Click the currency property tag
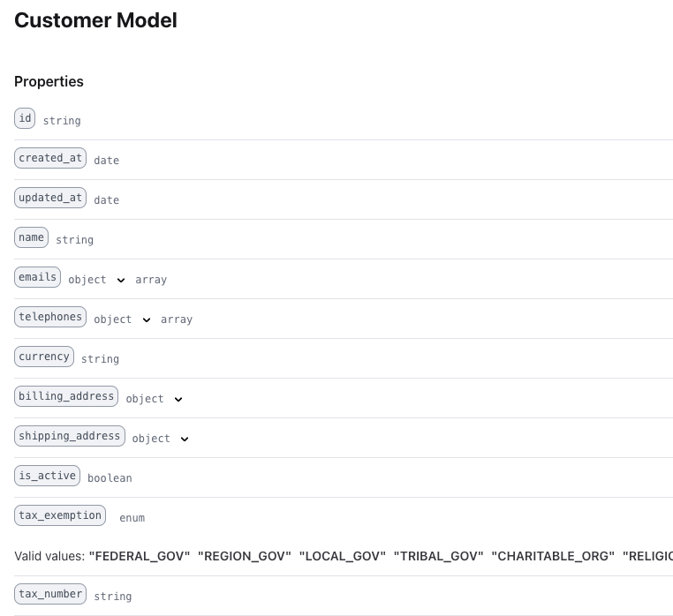 [x=44, y=357]
